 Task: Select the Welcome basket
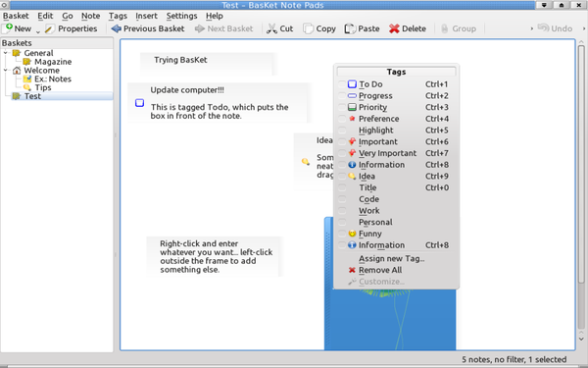click(x=41, y=71)
